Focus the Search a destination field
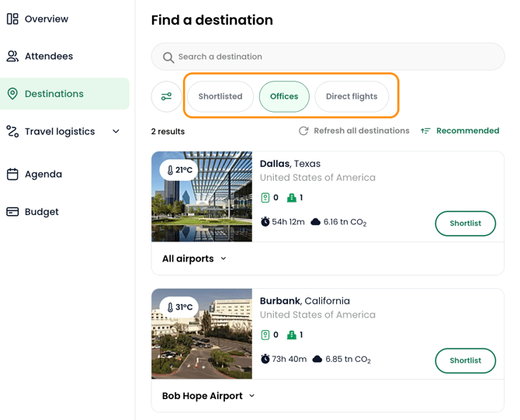The height and width of the screenshot is (420, 520). [328, 57]
